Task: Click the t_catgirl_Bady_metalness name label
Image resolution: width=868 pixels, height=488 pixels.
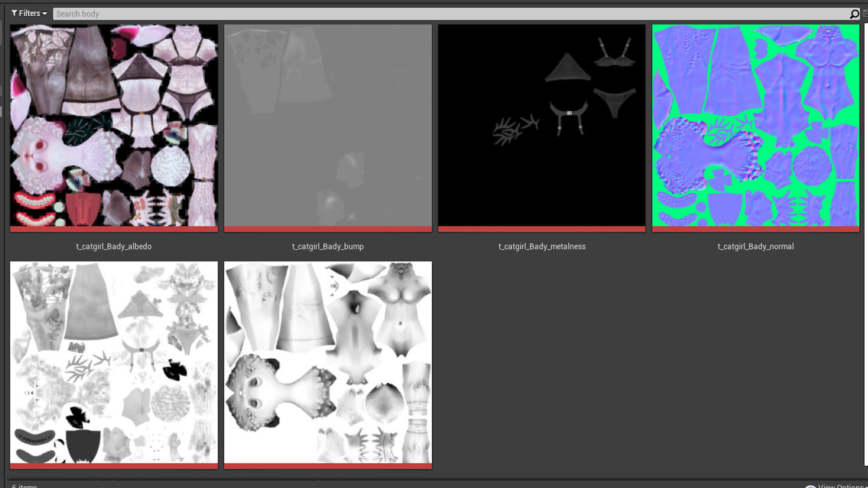Action: [542, 246]
